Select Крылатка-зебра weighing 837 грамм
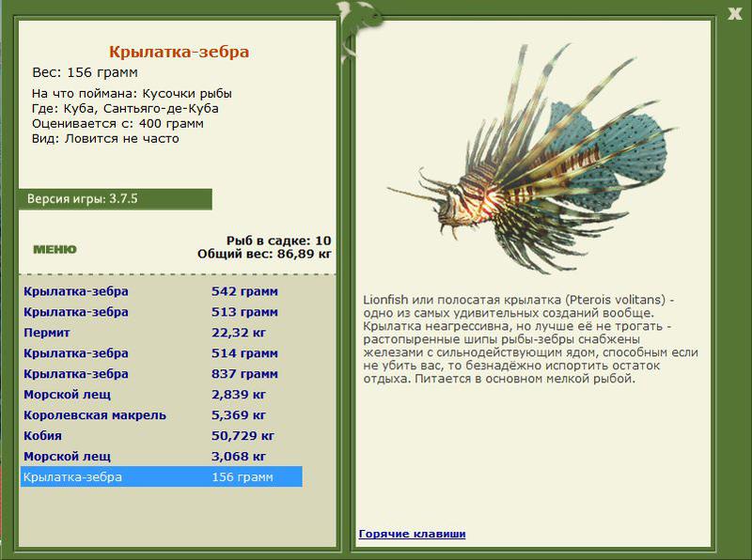 coord(161,374)
